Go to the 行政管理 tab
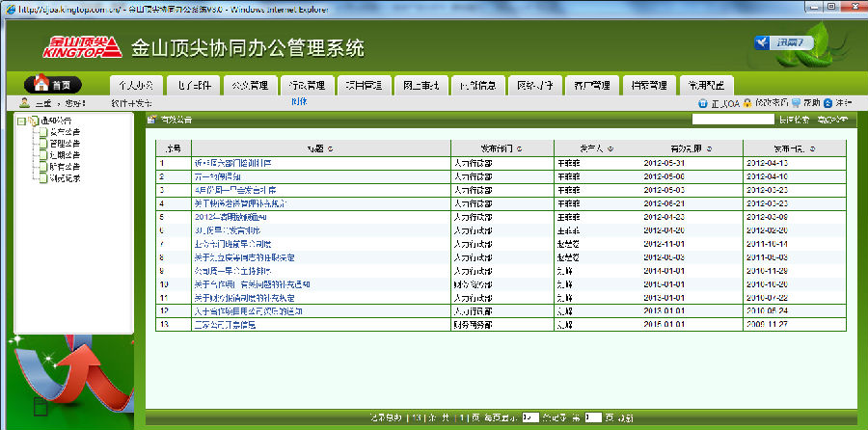 click(x=308, y=85)
